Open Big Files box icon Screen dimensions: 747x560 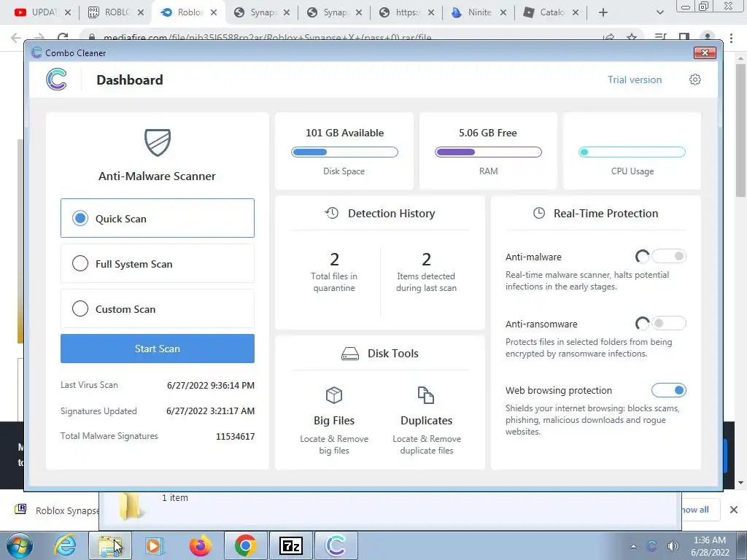(334, 394)
